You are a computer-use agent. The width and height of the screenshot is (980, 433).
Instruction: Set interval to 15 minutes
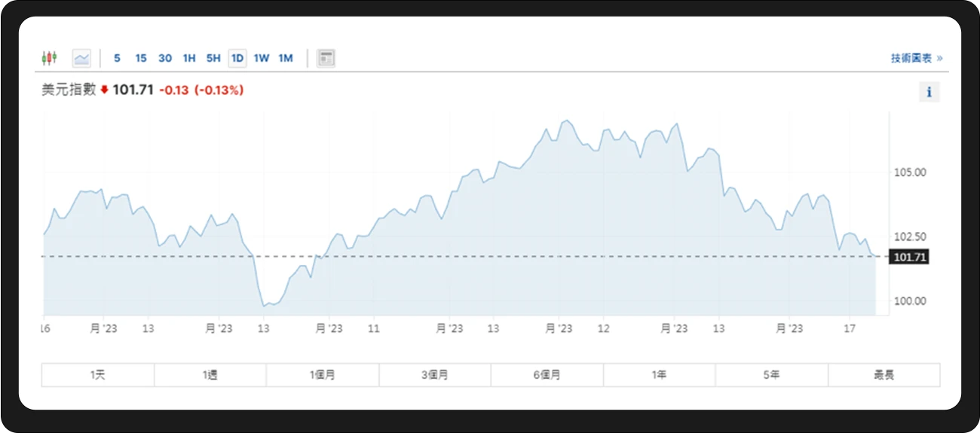(141, 58)
